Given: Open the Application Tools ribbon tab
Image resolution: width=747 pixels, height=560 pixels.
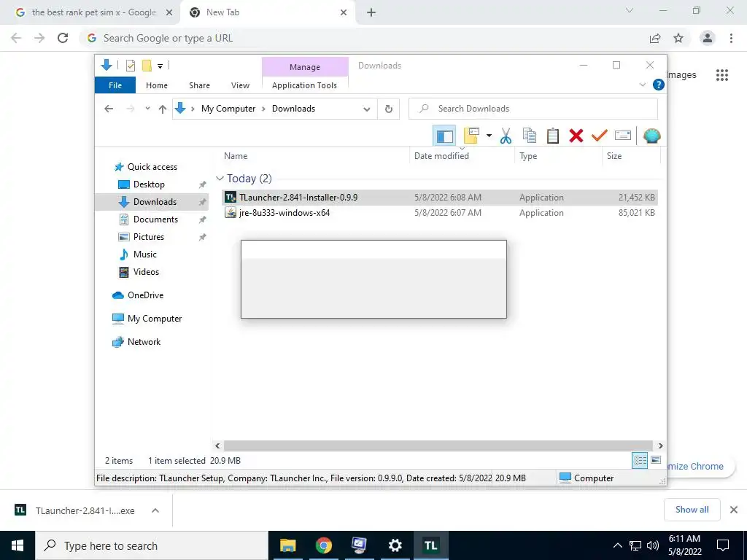Looking at the screenshot, I should pyautogui.click(x=304, y=85).
